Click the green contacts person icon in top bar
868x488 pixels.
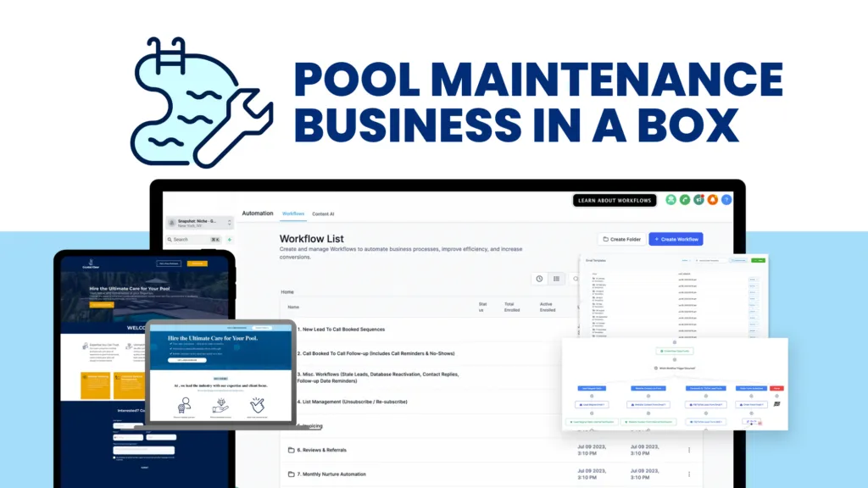tap(671, 200)
